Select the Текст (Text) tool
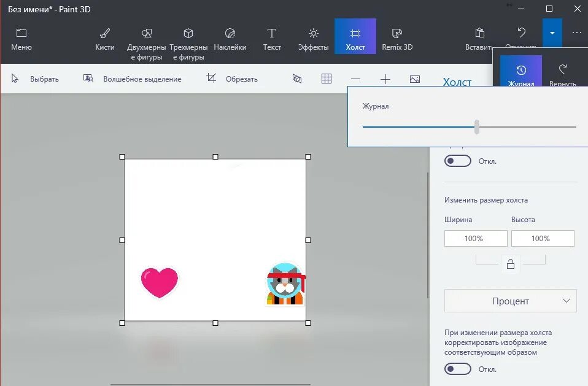The width and height of the screenshot is (588, 386). tap(272, 36)
